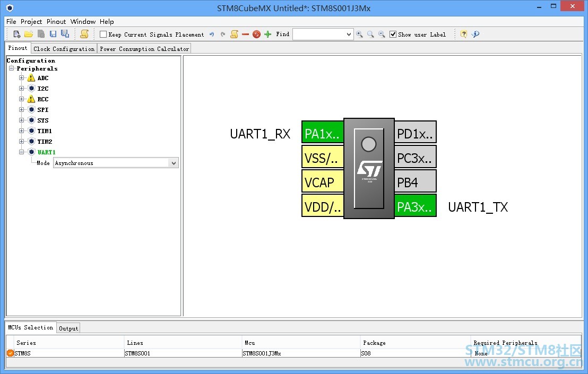Click the New Project toolbar icon
The width and height of the screenshot is (588, 374).
(17, 34)
